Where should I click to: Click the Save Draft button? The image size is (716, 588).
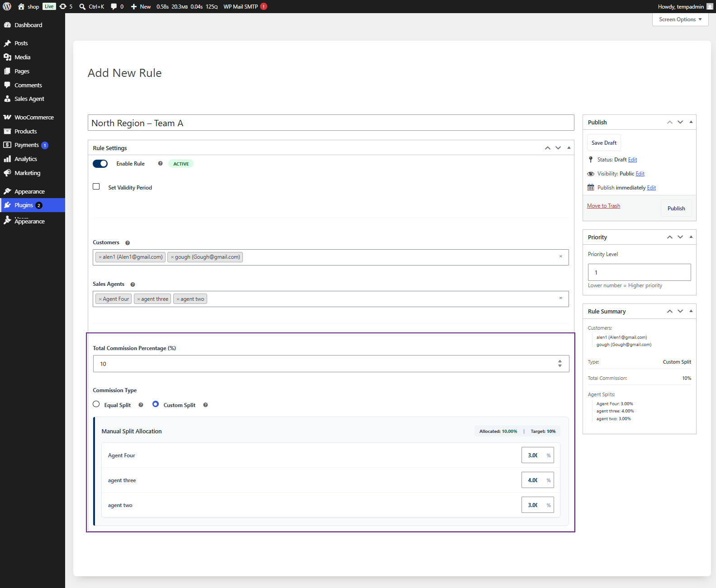(x=604, y=142)
